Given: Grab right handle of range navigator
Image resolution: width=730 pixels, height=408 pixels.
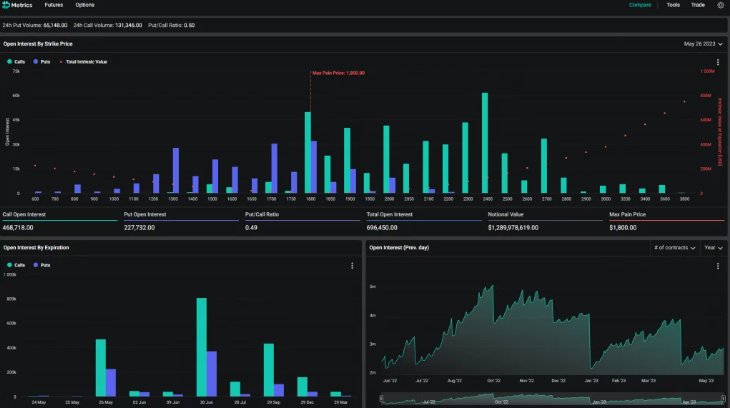Looking at the screenshot, I should click(723, 399).
